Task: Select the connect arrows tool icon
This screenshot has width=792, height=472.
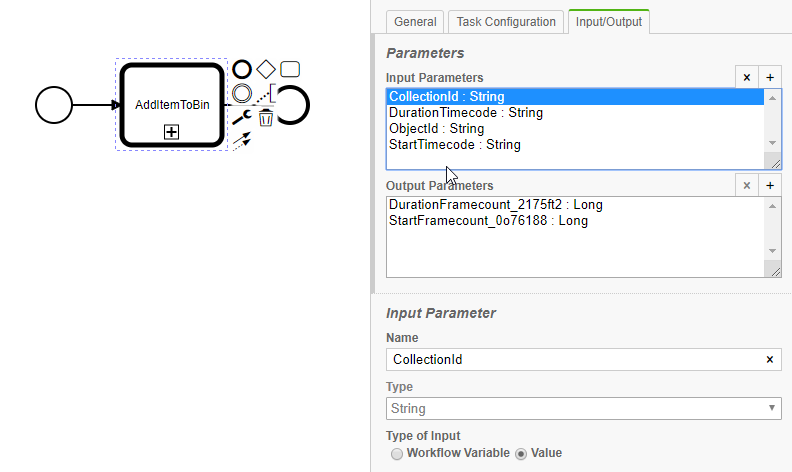Action: click(x=242, y=141)
